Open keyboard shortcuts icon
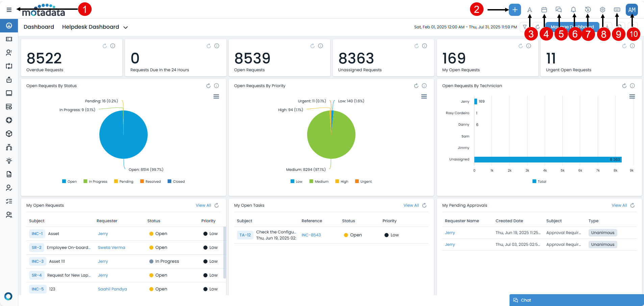 coord(617,10)
